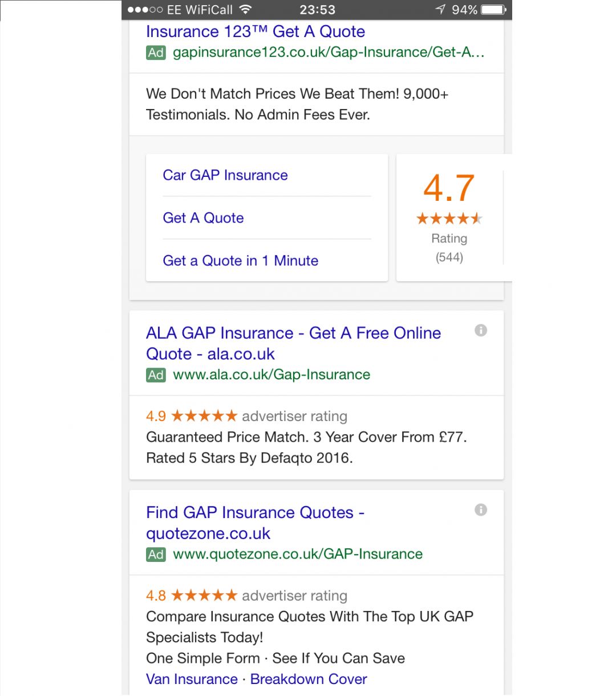Tap the green Ad badge under Insurance 123
The height and width of the screenshot is (696, 616).
pos(155,52)
